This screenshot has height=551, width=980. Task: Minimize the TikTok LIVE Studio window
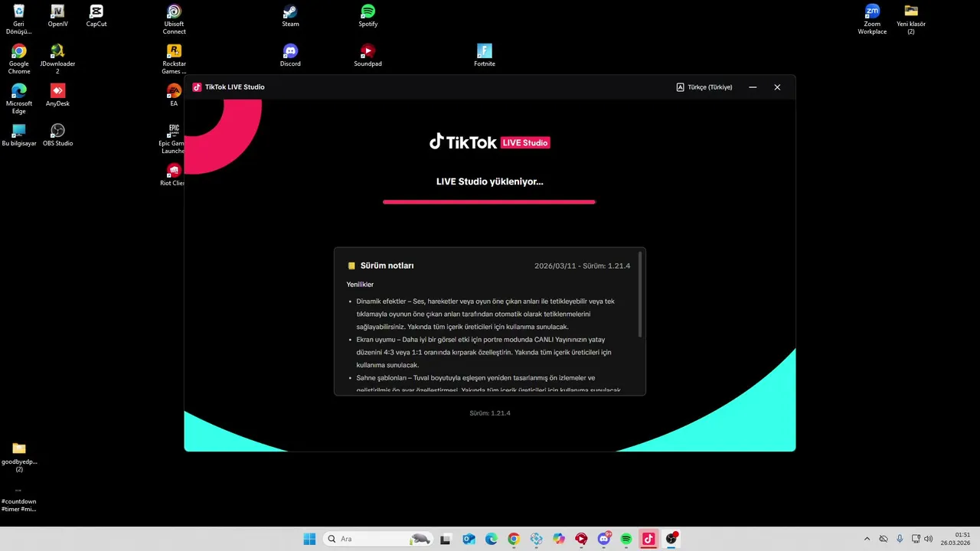tap(753, 87)
